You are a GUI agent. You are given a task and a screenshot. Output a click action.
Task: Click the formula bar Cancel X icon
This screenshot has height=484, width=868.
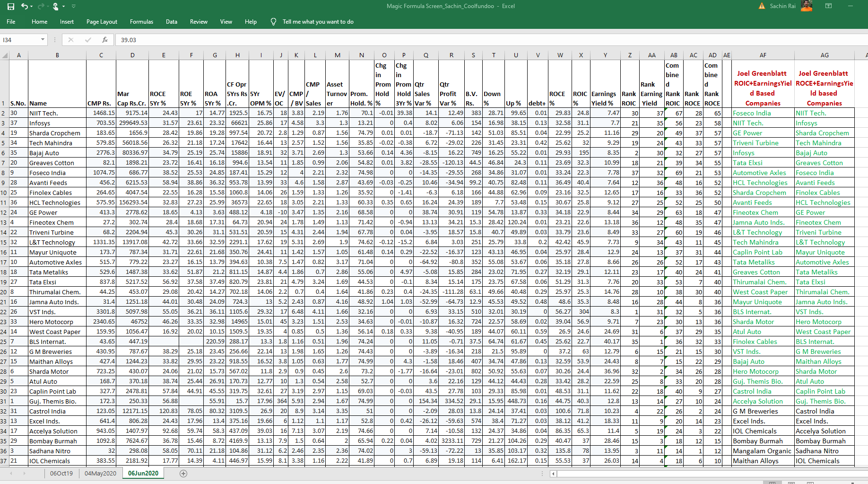[x=71, y=40]
